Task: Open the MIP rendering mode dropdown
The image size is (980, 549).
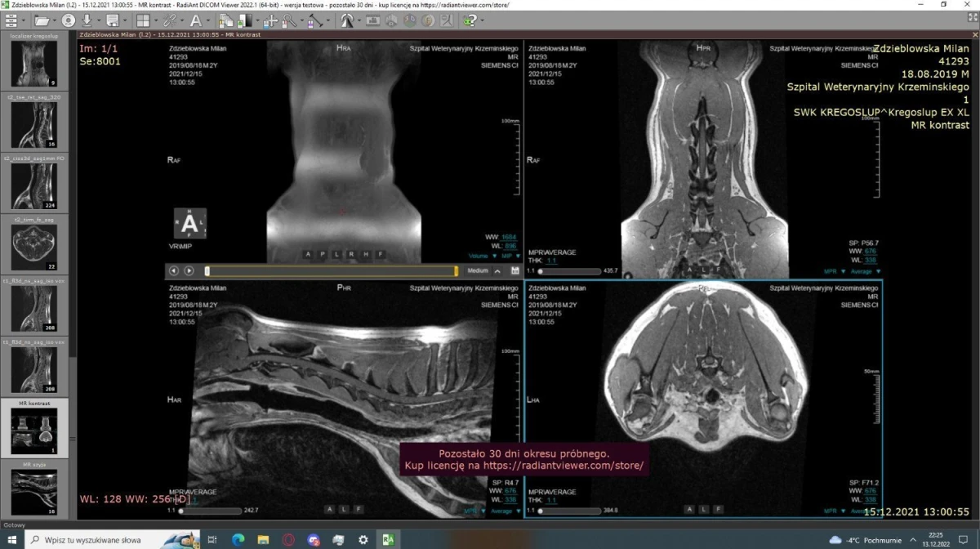Action: 506,256
